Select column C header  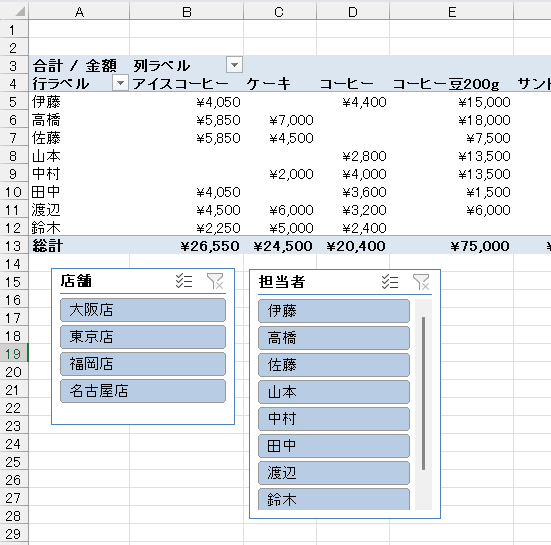pos(280,12)
